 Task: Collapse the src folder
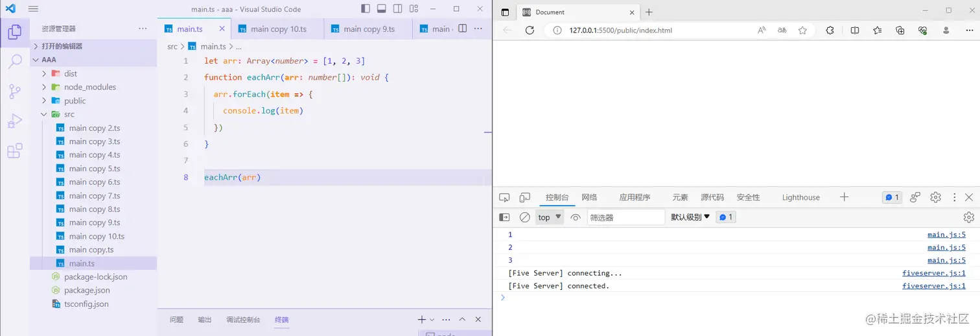(93, 114)
